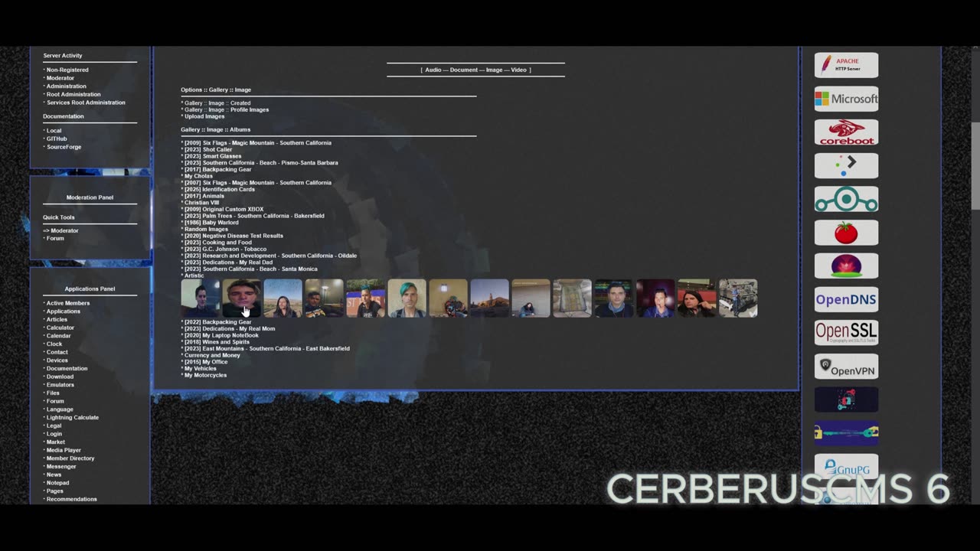Open the Research and Development Oildale album
This screenshot has height=551, width=980.
click(x=270, y=256)
